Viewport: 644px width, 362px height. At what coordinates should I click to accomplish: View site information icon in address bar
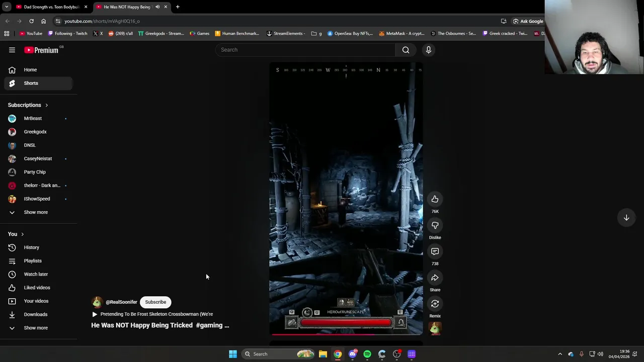(x=58, y=21)
